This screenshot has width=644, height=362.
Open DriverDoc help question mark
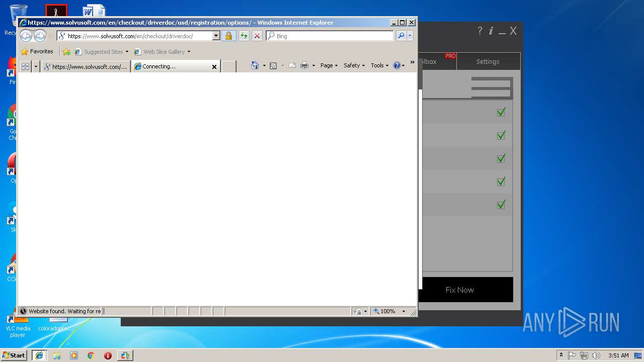click(480, 31)
